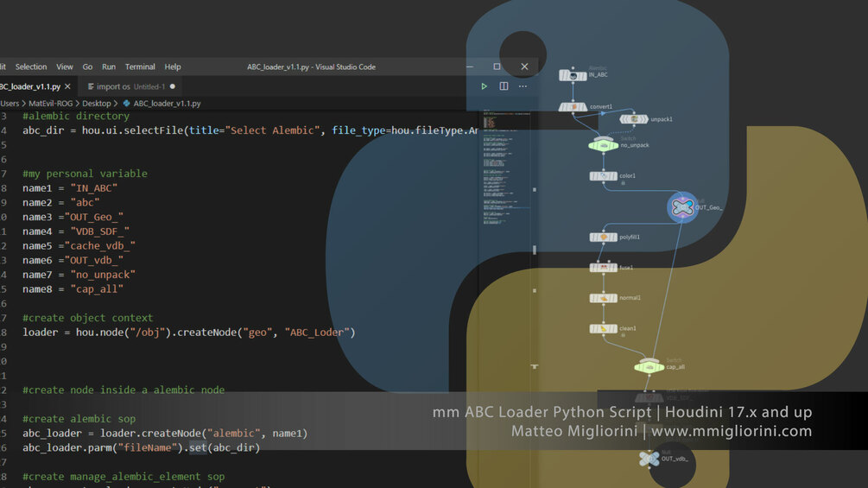The height and width of the screenshot is (488, 868).
Task: Select the fuse1 node
Action: pyautogui.click(x=604, y=268)
